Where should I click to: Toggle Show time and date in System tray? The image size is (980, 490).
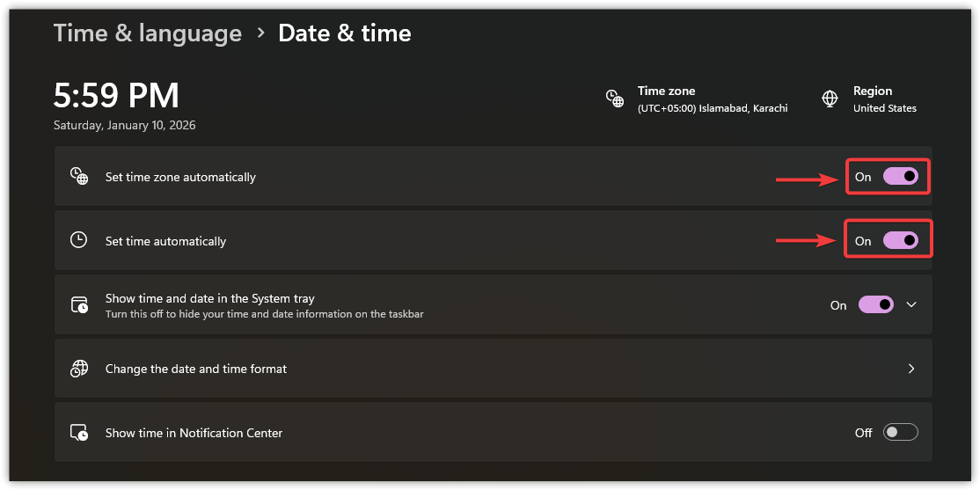(x=875, y=304)
